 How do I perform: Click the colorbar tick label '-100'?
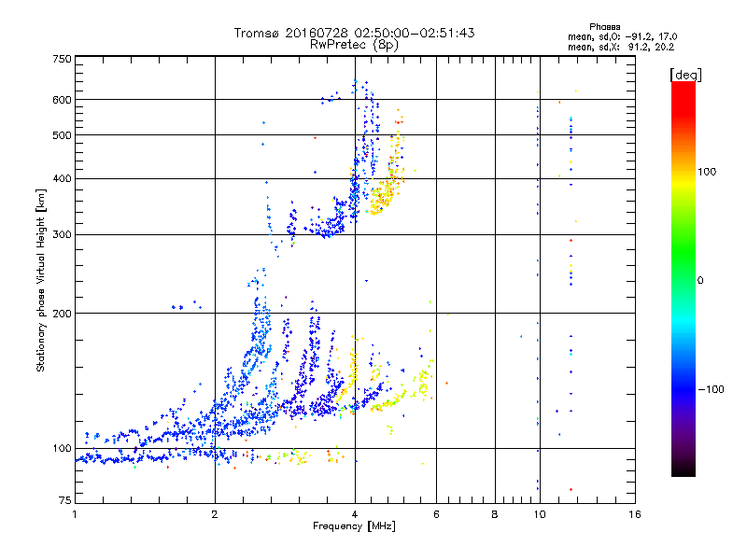click(x=712, y=389)
